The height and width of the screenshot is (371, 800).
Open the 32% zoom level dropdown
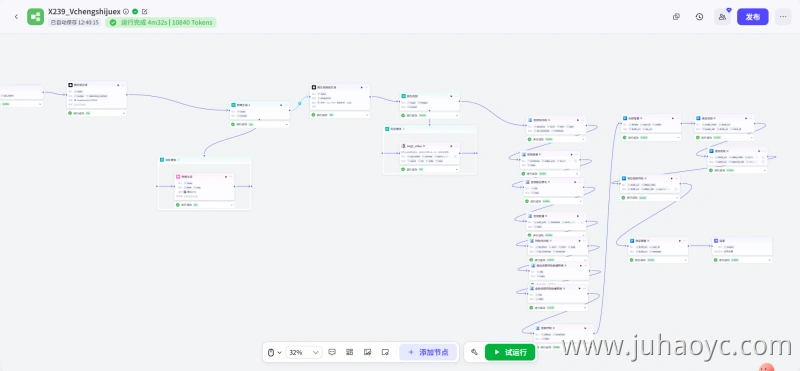pyautogui.click(x=304, y=352)
